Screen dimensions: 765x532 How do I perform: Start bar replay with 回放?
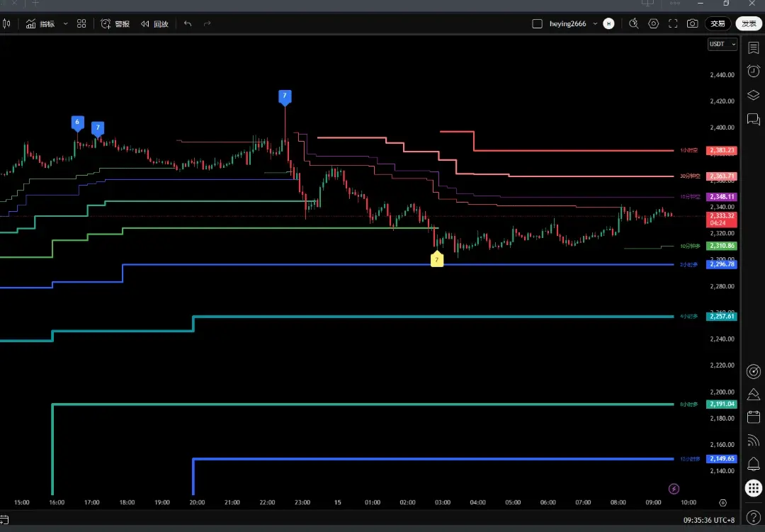(154, 23)
